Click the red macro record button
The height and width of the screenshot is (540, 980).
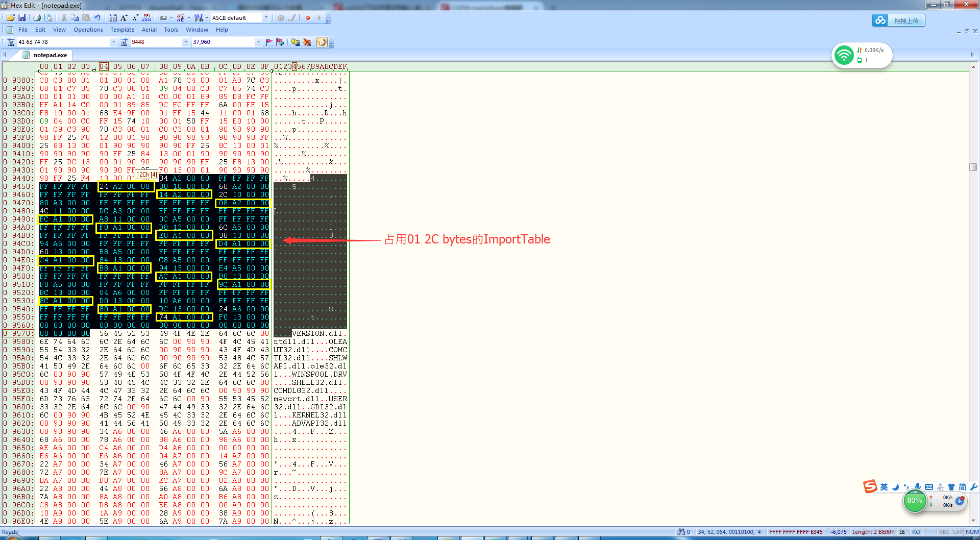pos(308,18)
